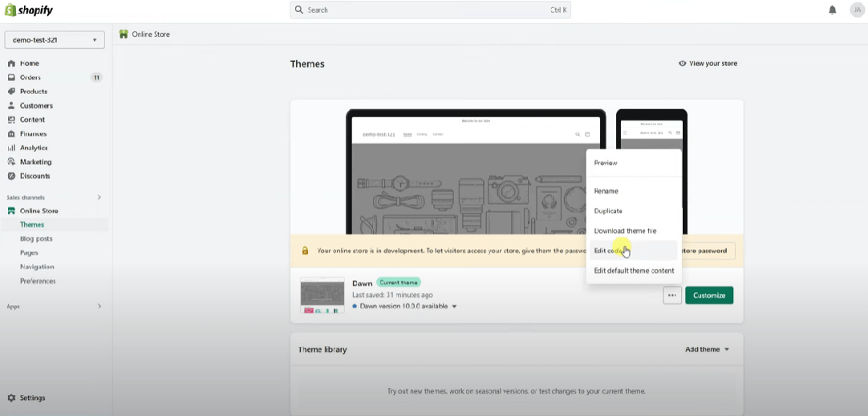
Task: Click the Shopify logo in header
Action: click(29, 10)
